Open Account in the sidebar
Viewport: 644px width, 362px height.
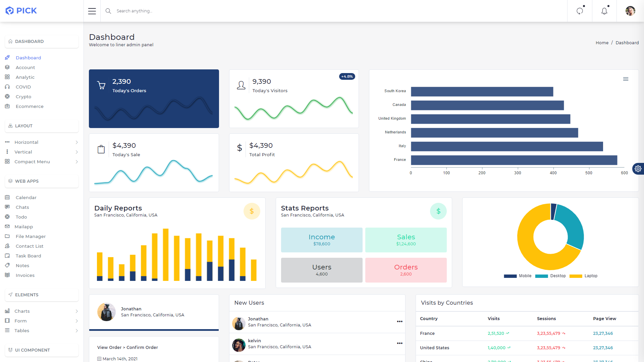pos(25,67)
